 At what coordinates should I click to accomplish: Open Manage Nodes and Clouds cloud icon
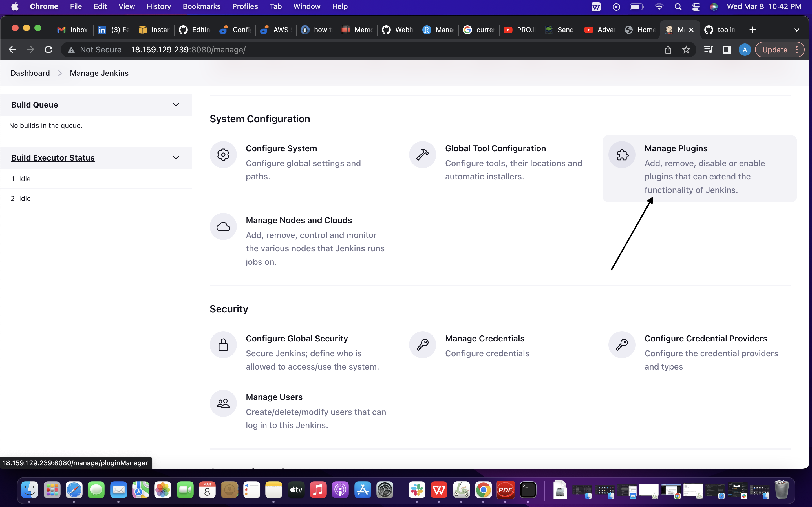click(223, 227)
